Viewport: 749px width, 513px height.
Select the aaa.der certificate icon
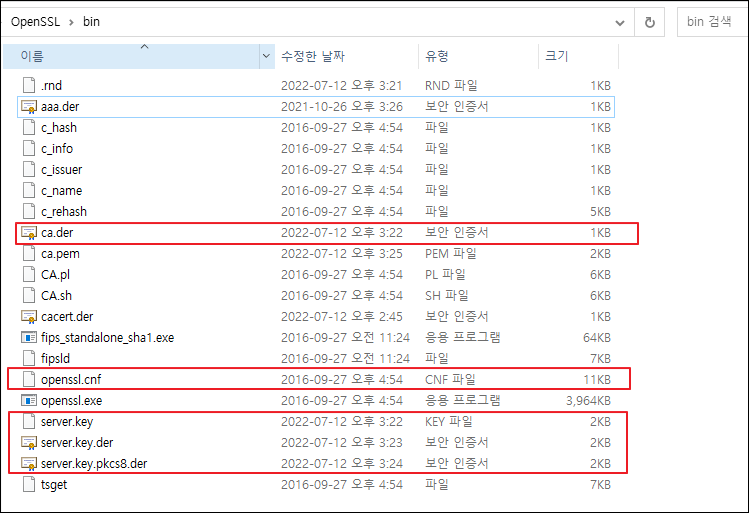point(29,107)
